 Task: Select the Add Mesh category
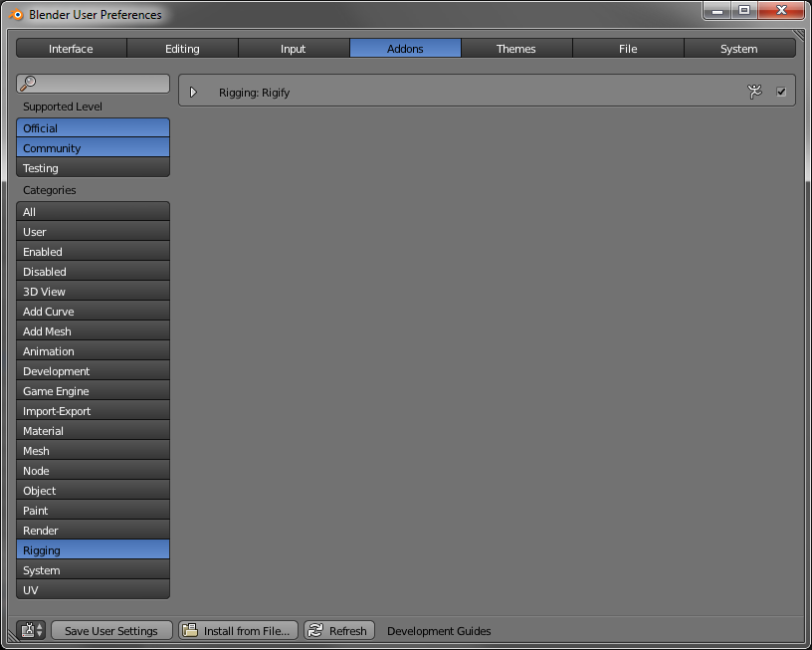pyautogui.click(x=94, y=330)
